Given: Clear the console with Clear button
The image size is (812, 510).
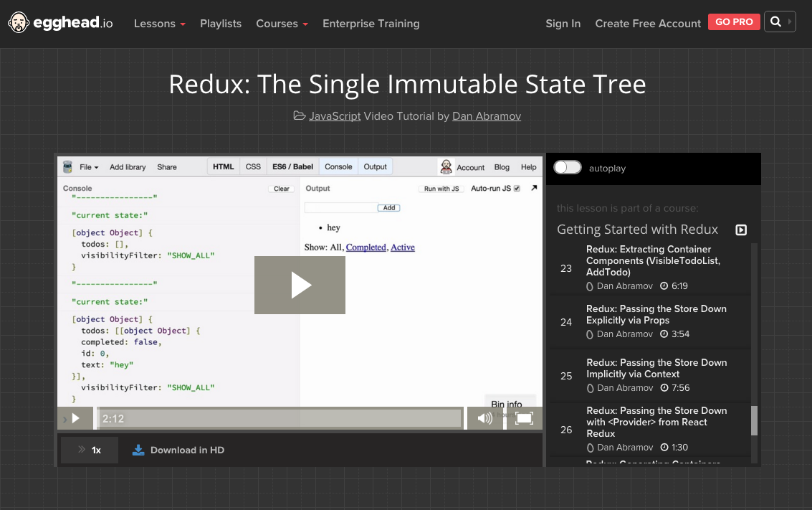Looking at the screenshot, I should pos(281,189).
